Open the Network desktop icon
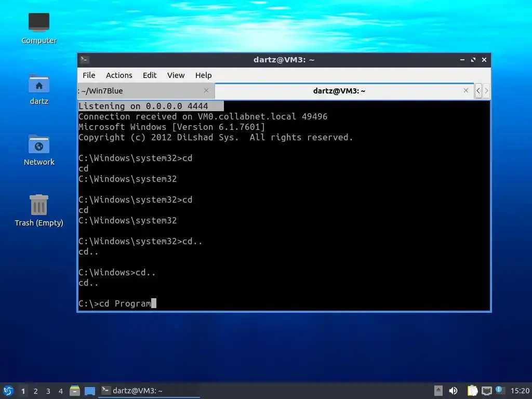This screenshot has width=532, height=399. (x=38, y=150)
